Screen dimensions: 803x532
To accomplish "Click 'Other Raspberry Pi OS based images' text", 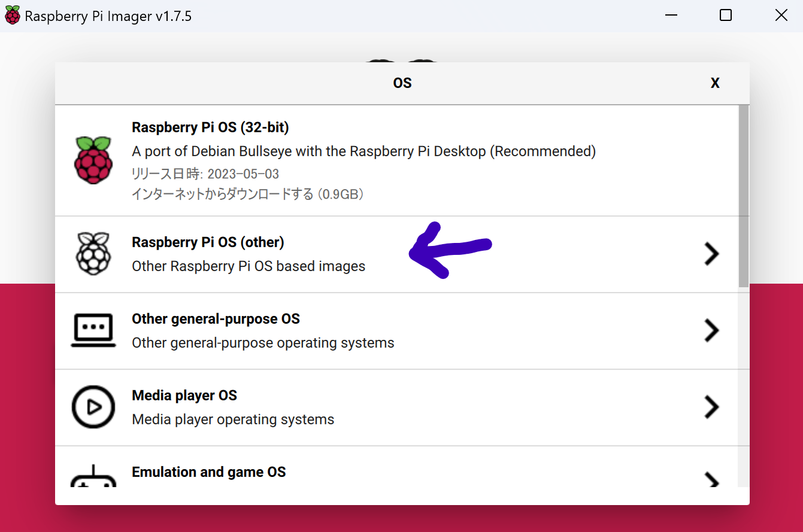I will pos(249,266).
